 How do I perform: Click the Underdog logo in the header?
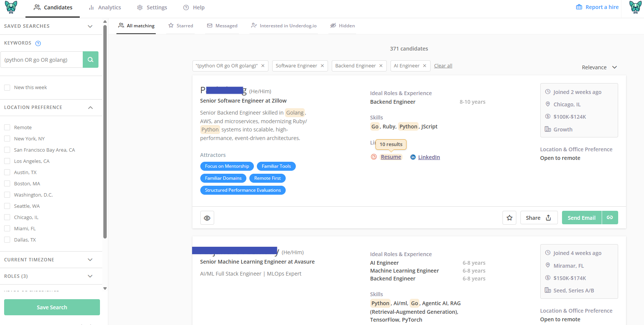coord(11,7)
